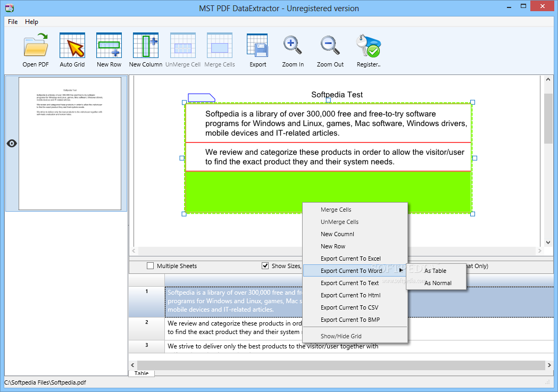
Task: Click the first grid cell 'Softpedia is a library'
Action: (328, 123)
